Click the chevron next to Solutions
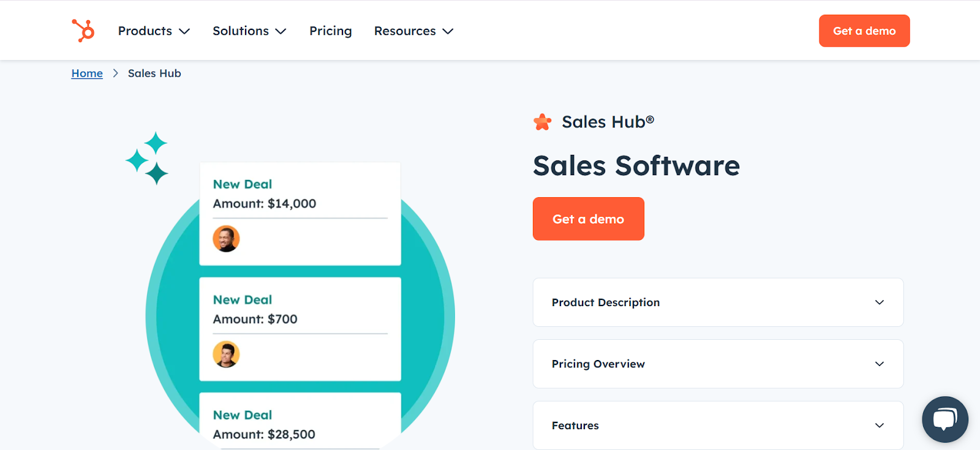980x450 pixels. point(281,31)
